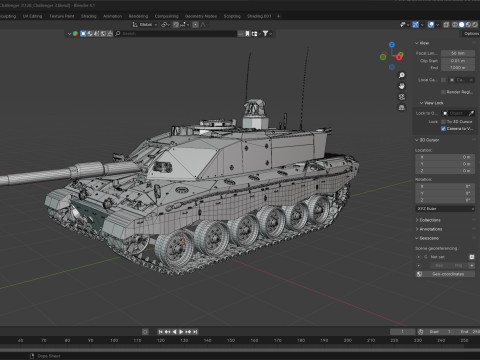Screen dimensions: 480x360
Task: Open the Animation workspace tab
Action: point(112,16)
